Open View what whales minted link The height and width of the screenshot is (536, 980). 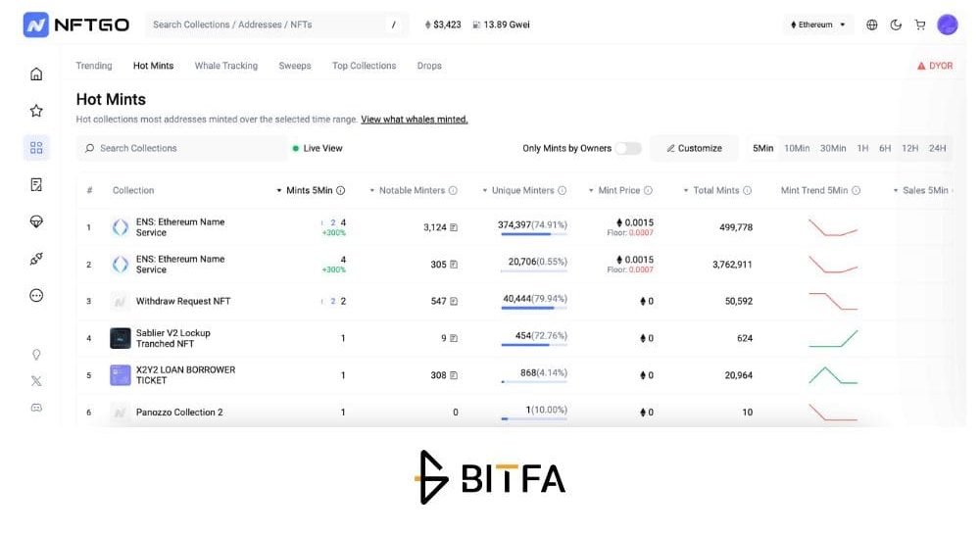coord(415,120)
